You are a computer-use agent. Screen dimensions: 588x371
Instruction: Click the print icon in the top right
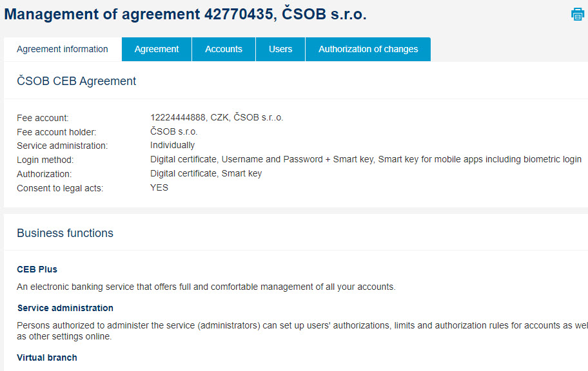click(578, 15)
